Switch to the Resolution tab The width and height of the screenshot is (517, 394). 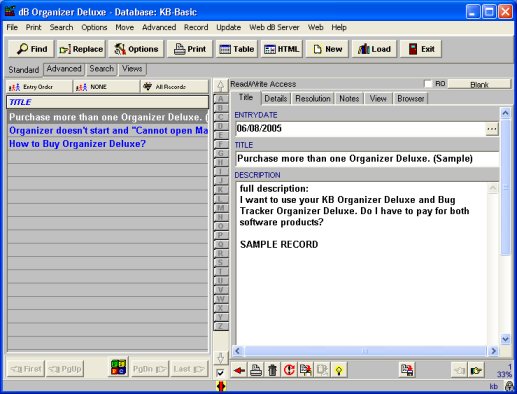(313, 99)
